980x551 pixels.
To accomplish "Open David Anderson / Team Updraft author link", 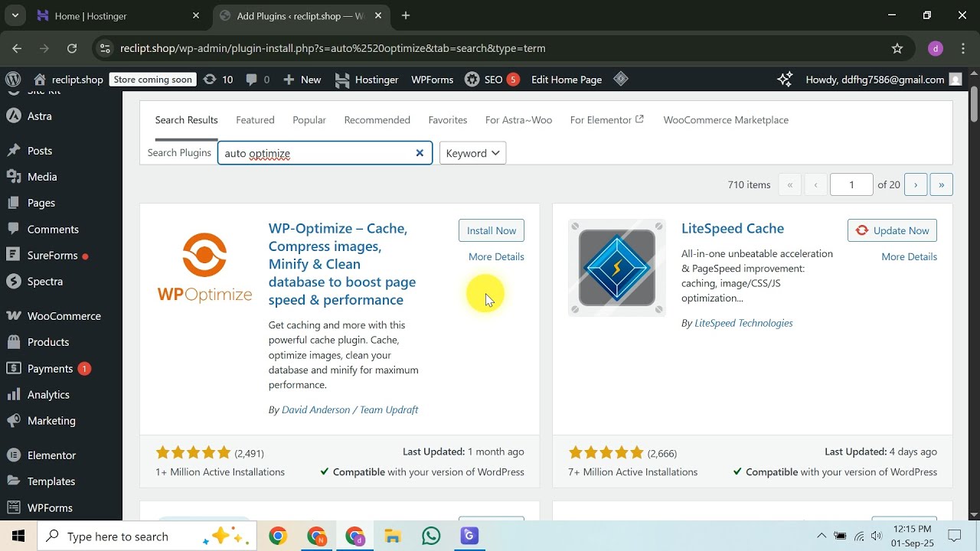I will pyautogui.click(x=350, y=409).
